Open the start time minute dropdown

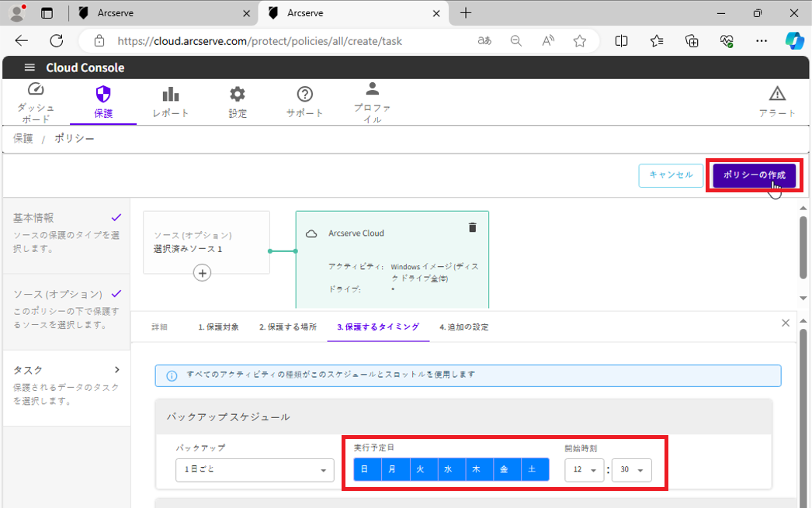[631, 471]
